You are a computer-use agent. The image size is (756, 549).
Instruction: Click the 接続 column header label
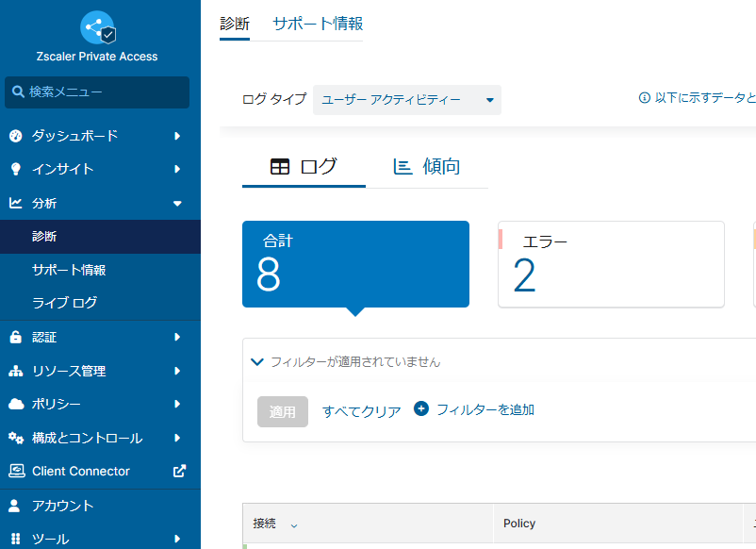(x=264, y=524)
